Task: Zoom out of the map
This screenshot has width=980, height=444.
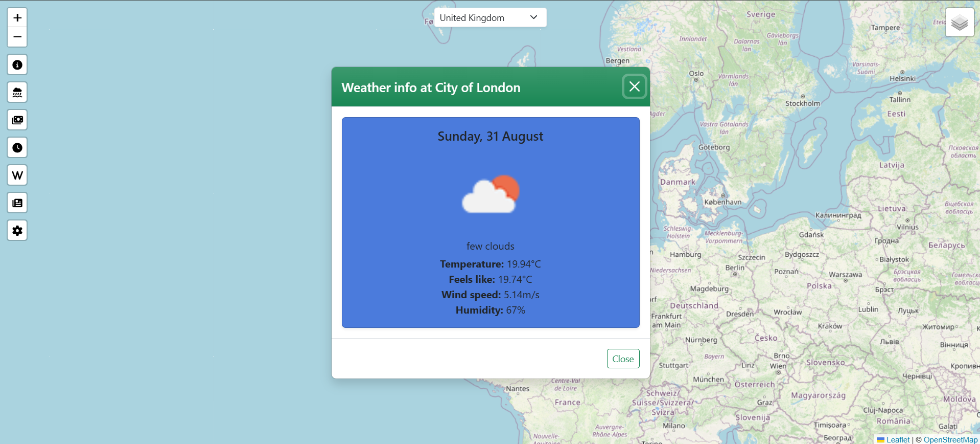Action: click(17, 37)
